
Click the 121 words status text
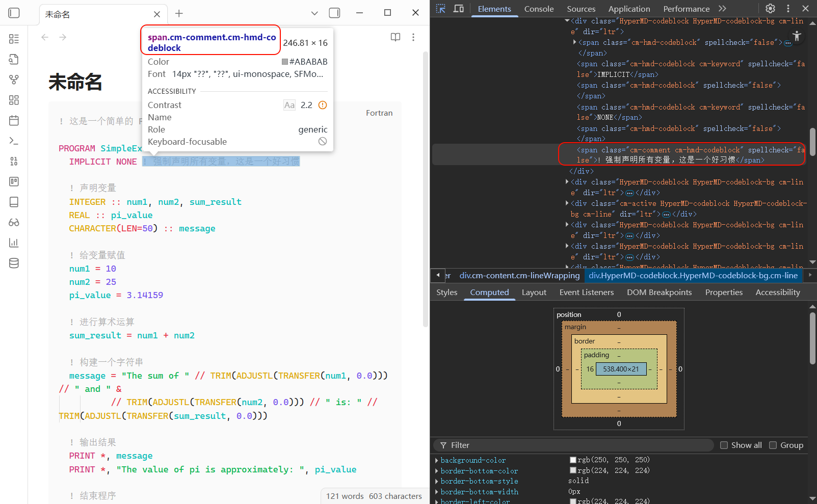click(345, 496)
